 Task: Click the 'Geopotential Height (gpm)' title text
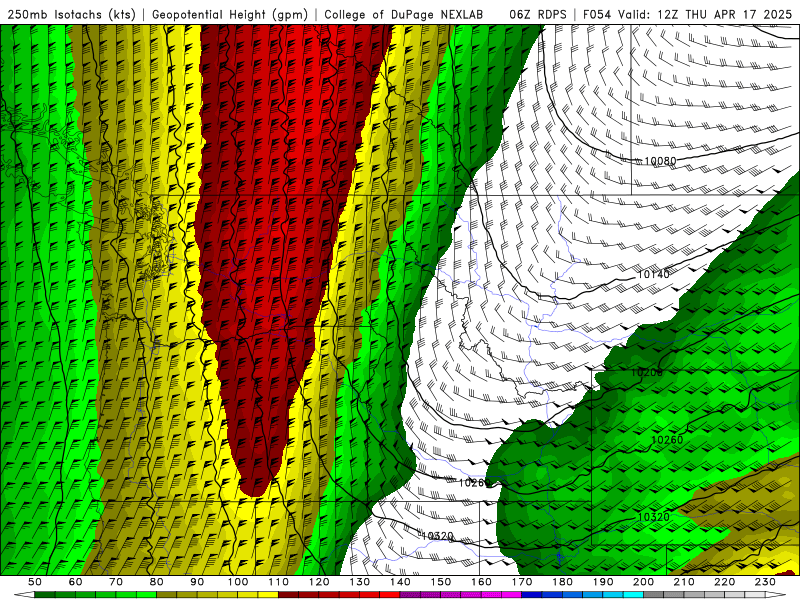[230, 14]
